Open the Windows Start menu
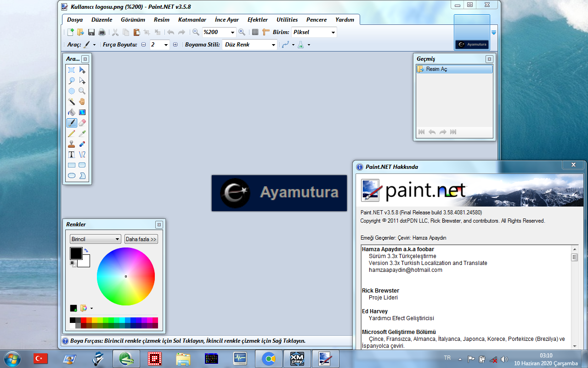 pos(12,359)
